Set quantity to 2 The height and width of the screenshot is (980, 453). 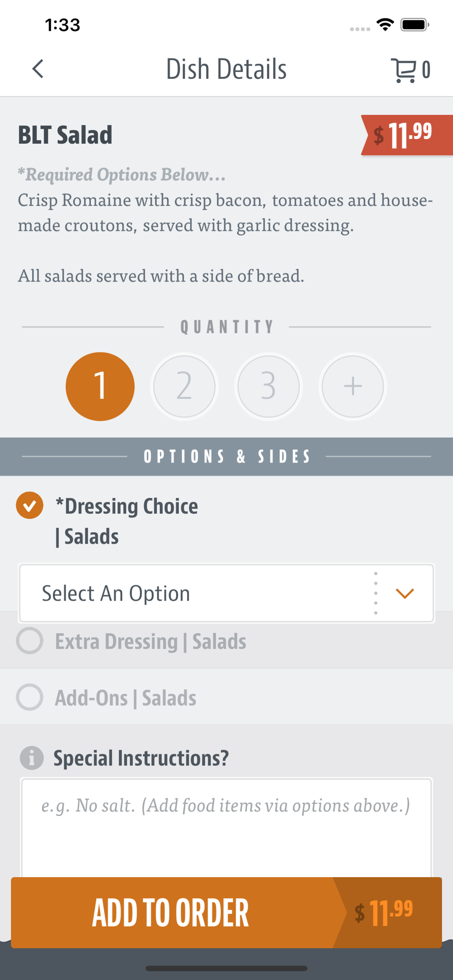pyautogui.click(x=184, y=387)
